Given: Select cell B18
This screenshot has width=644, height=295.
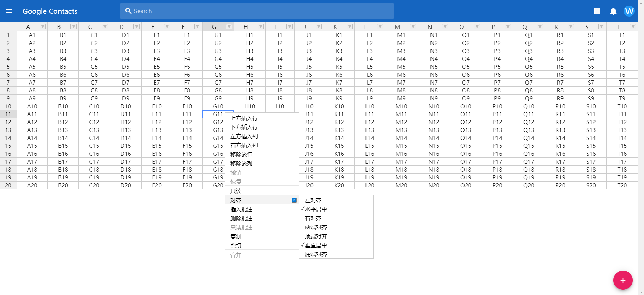Looking at the screenshot, I should (63, 170).
